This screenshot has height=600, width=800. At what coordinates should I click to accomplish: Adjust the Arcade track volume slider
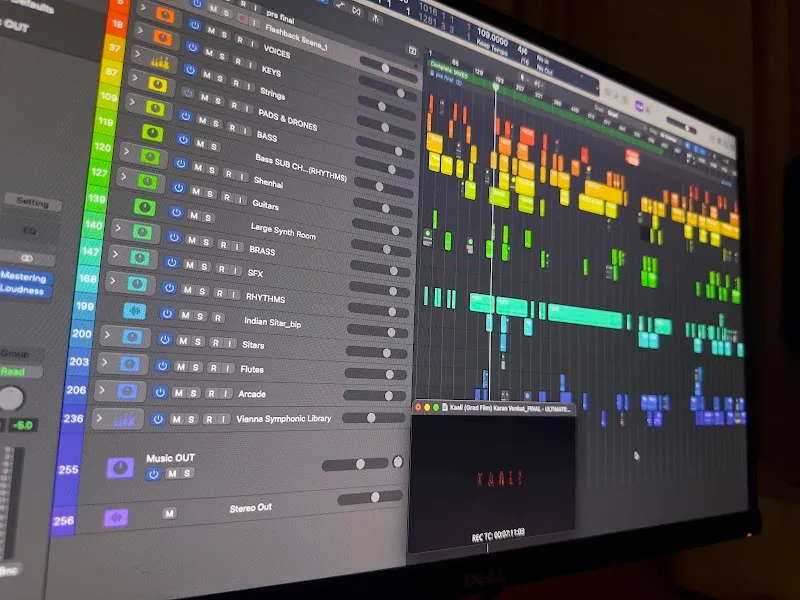(375, 395)
